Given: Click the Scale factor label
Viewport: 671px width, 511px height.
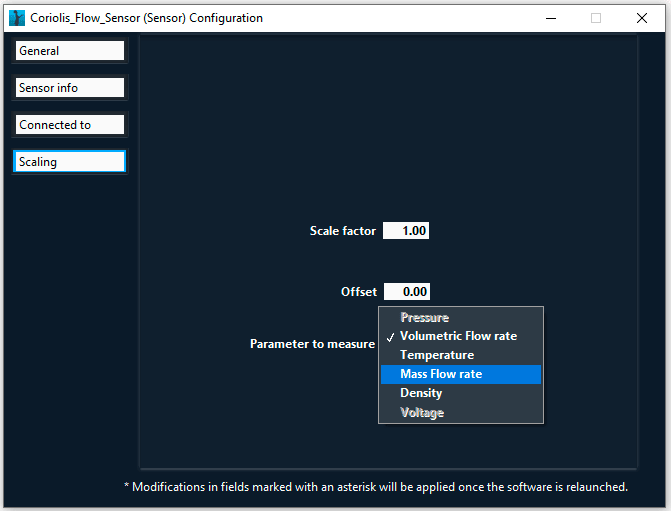Looking at the screenshot, I should tap(343, 231).
